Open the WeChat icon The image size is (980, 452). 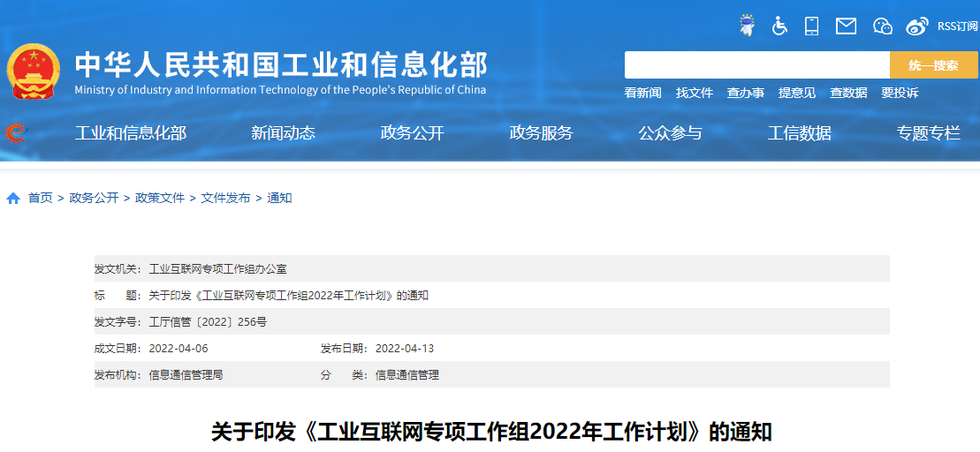click(x=882, y=26)
